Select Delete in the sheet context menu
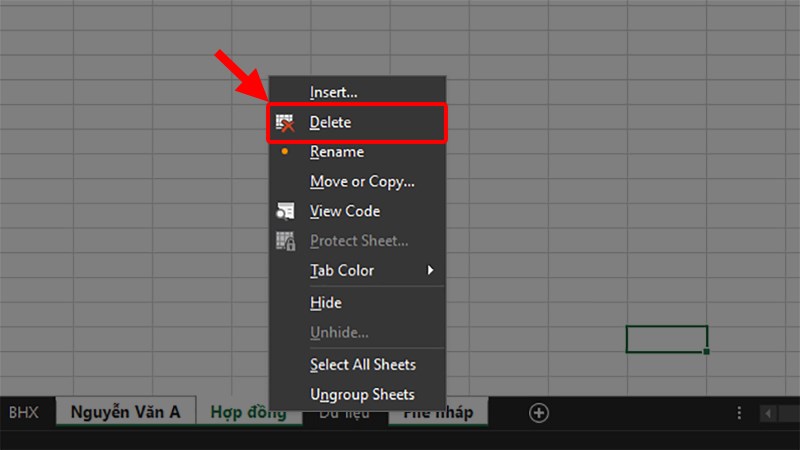This screenshot has width=800, height=450. pos(357,122)
